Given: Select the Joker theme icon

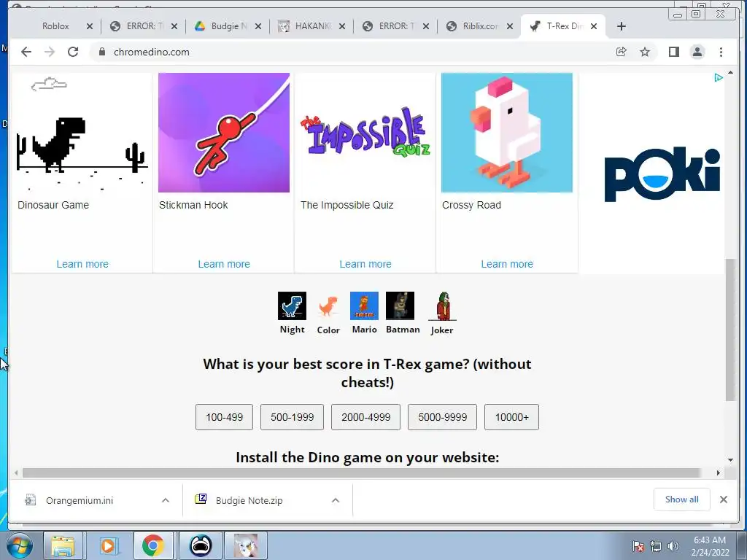Looking at the screenshot, I should point(443,306).
